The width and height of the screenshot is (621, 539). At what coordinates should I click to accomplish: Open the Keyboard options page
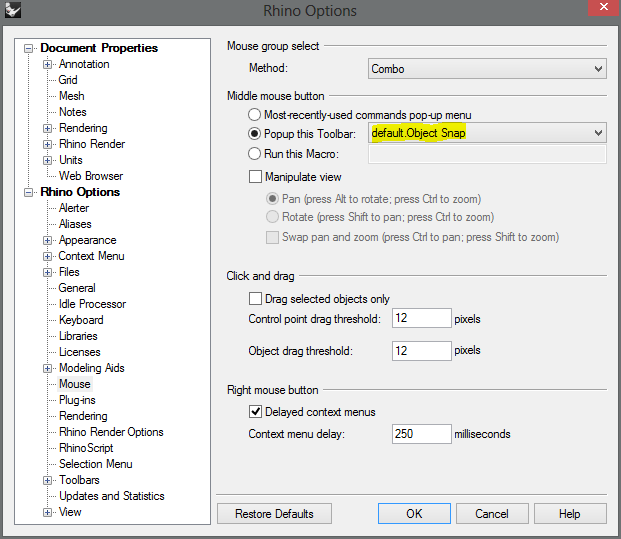81,320
